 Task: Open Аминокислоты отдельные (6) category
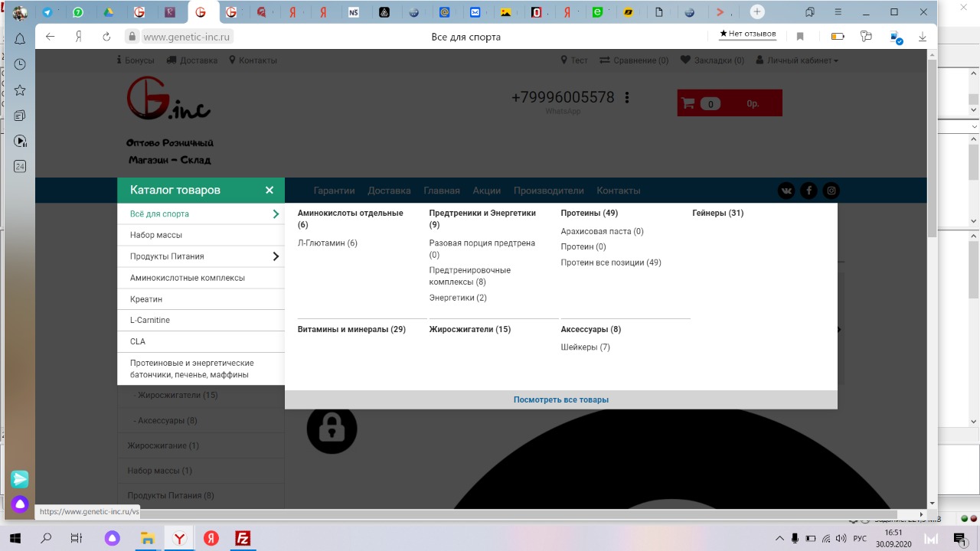coord(351,219)
